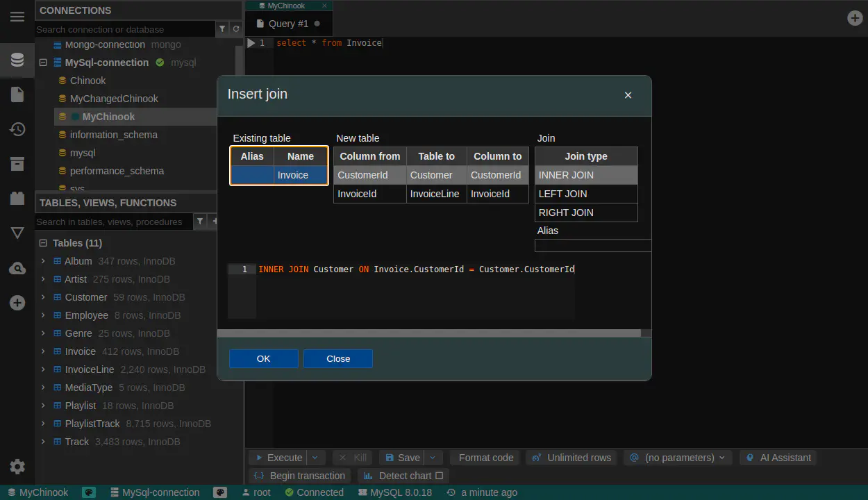
Task: Open the Save dropdown arrow
Action: click(x=433, y=458)
